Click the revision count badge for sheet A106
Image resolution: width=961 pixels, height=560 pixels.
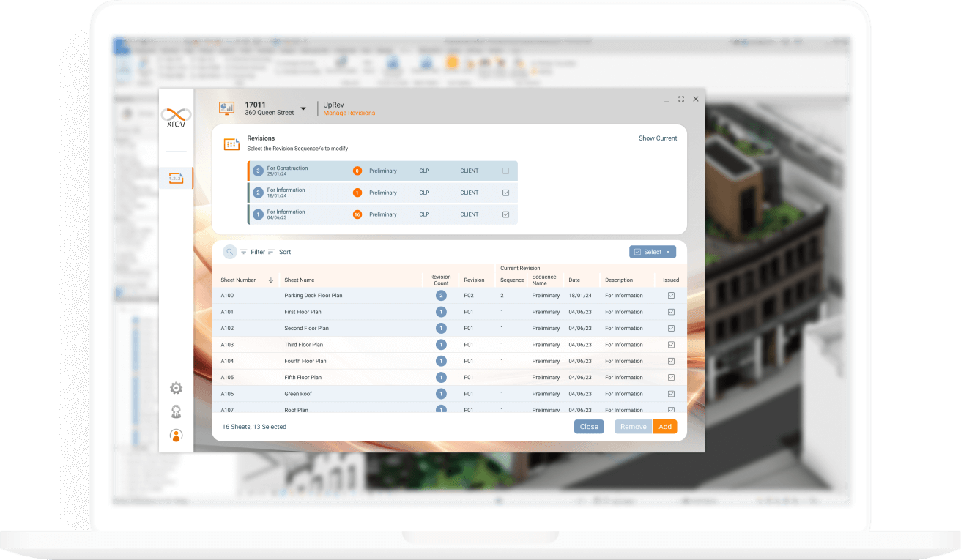tap(441, 394)
